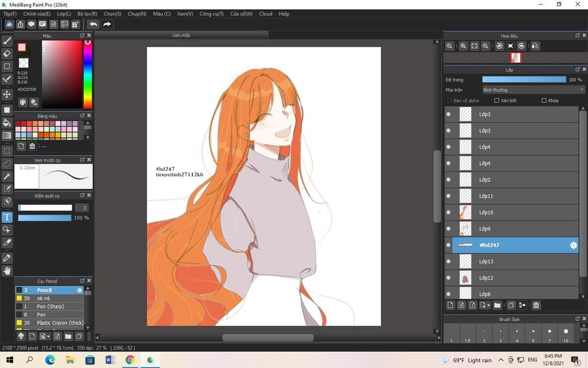Undock the Hoa tiêu navigator panel
Viewport: 588px width, 368px height.
[x=578, y=35]
